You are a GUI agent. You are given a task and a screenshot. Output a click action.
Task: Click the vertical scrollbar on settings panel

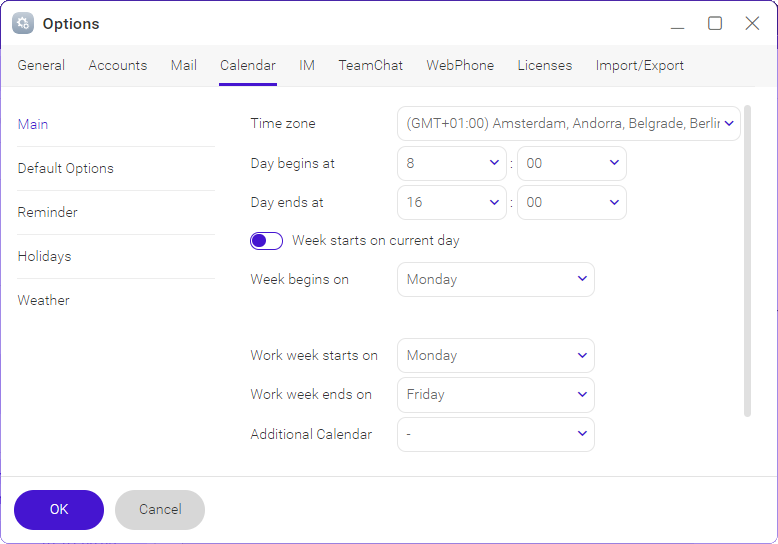(x=747, y=261)
